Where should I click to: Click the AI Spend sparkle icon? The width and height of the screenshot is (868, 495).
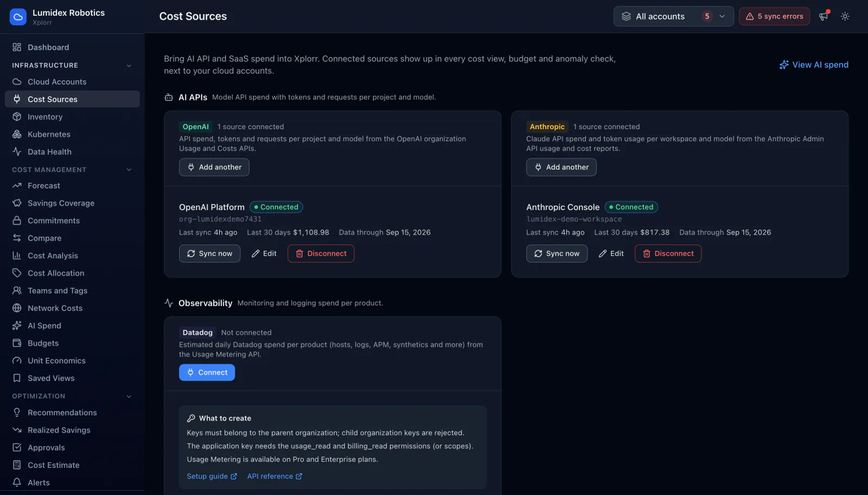pyautogui.click(x=17, y=326)
